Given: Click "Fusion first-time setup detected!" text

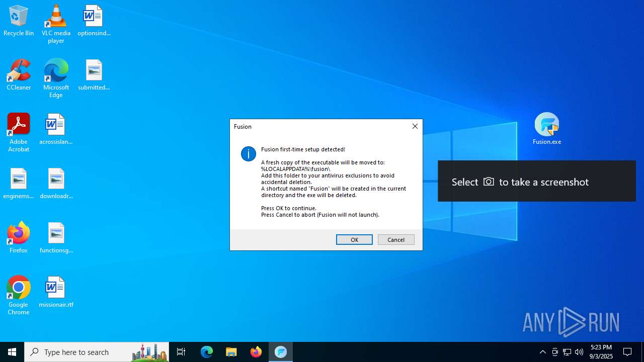Looking at the screenshot, I should [x=303, y=149].
